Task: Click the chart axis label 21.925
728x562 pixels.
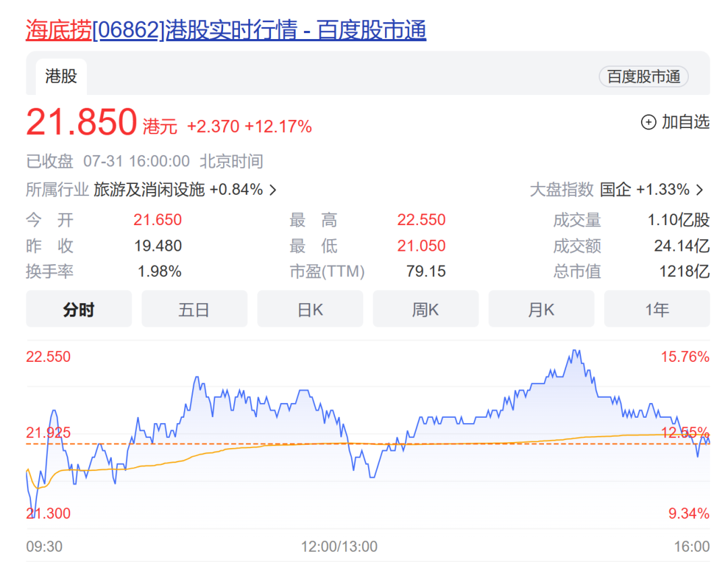Action: 49,433
